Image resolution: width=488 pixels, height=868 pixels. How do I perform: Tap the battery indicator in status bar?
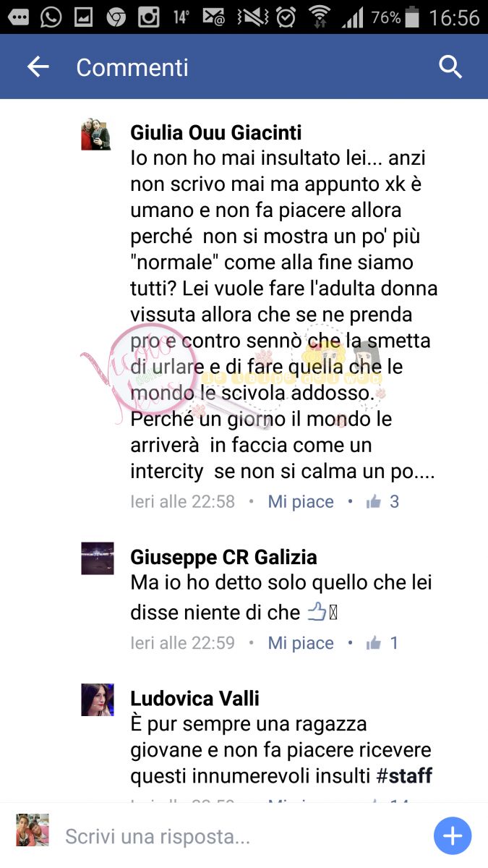tap(413, 17)
